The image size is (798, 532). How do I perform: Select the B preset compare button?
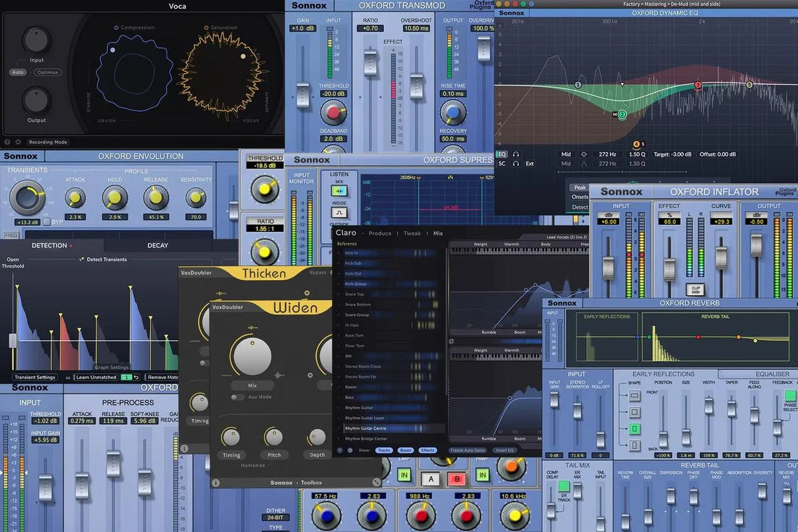tap(457, 477)
